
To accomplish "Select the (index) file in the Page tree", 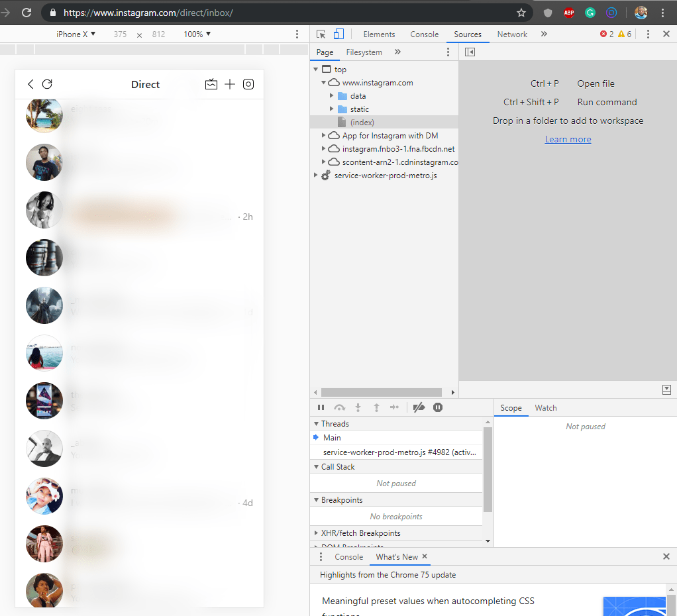I will (362, 122).
